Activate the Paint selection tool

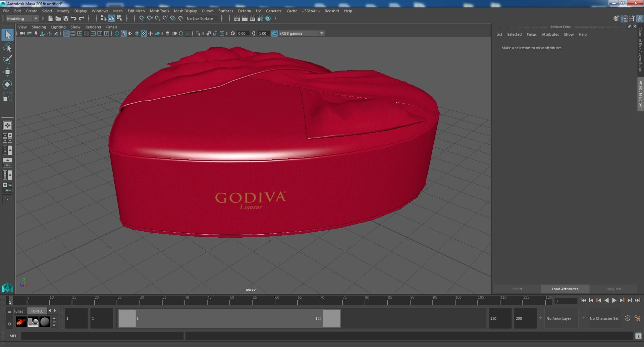7,60
